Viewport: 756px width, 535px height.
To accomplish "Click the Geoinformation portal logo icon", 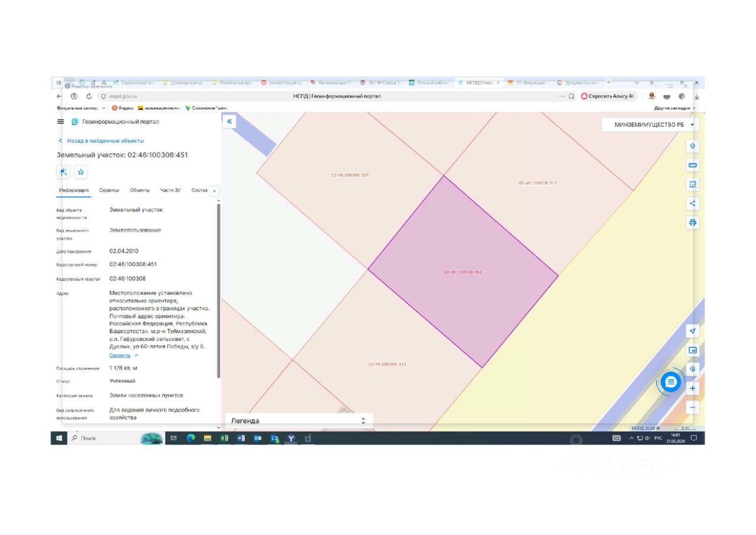I will 75,122.
